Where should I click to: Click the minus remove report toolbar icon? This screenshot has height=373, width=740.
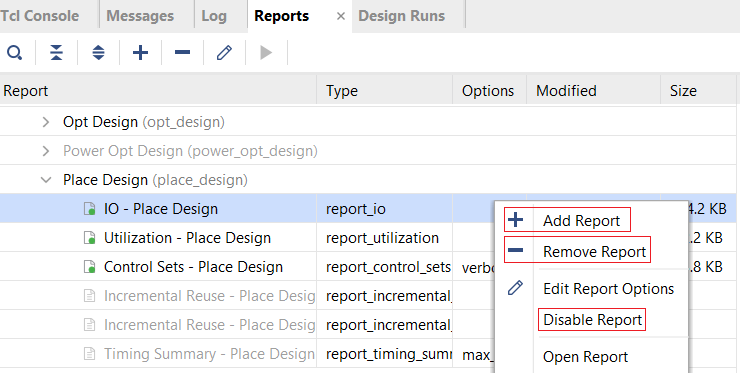[x=182, y=52]
